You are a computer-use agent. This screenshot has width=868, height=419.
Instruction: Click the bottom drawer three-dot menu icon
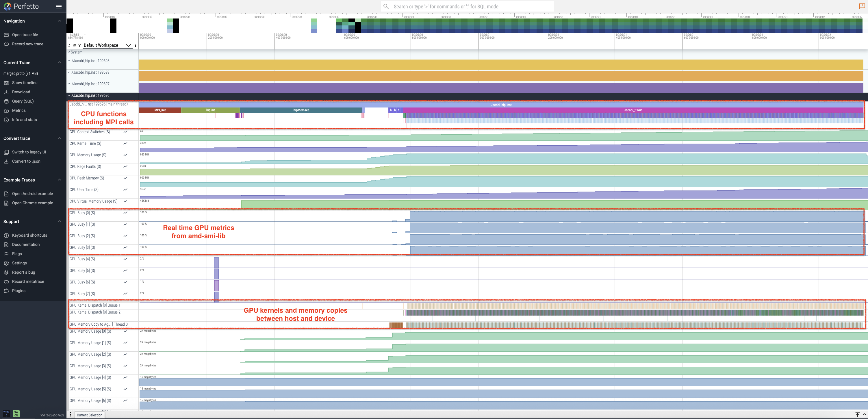(x=71, y=415)
